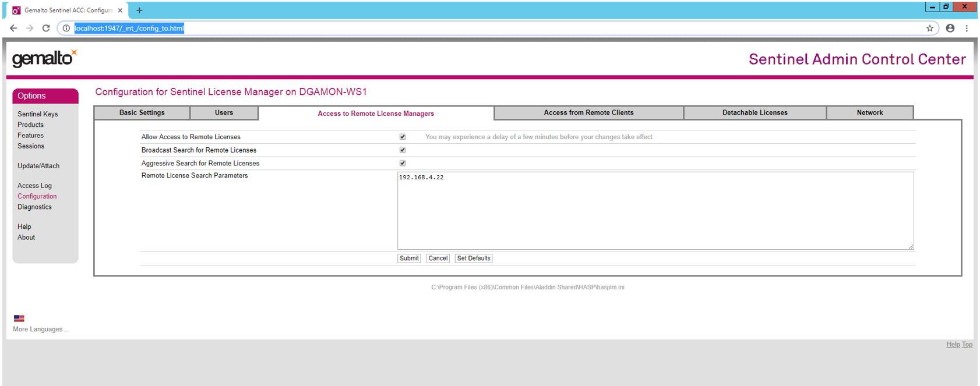980x386 pixels.
Task: Click the hasplm.ini file path text
Action: pyautogui.click(x=528, y=288)
